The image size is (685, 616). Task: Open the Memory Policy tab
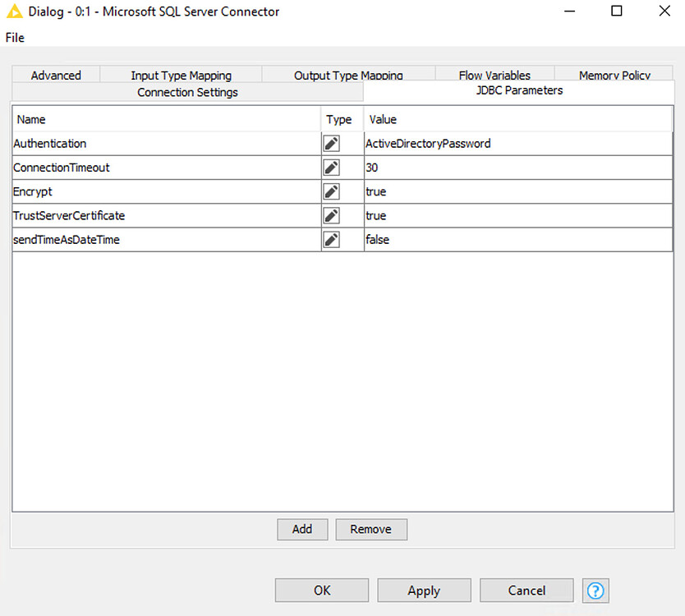coord(613,75)
